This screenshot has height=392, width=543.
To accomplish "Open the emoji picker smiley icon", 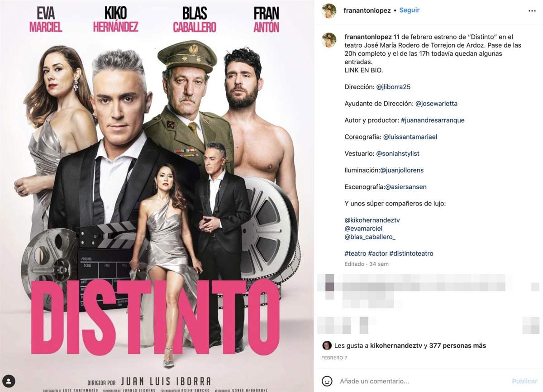I will click(327, 381).
